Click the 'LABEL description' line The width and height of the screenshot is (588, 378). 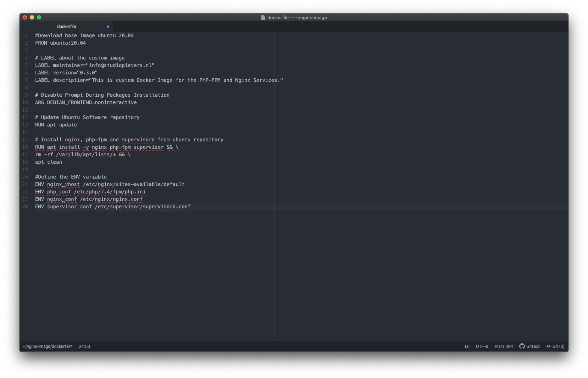click(x=159, y=80)
